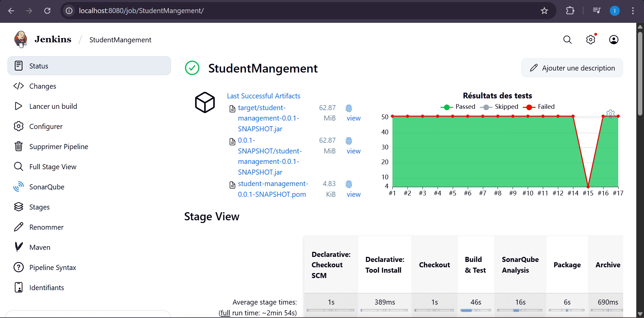Click the Jenkins home title link
Image resolution: width=644 pixels, height=318 pixels.
(x=53, y=39)
